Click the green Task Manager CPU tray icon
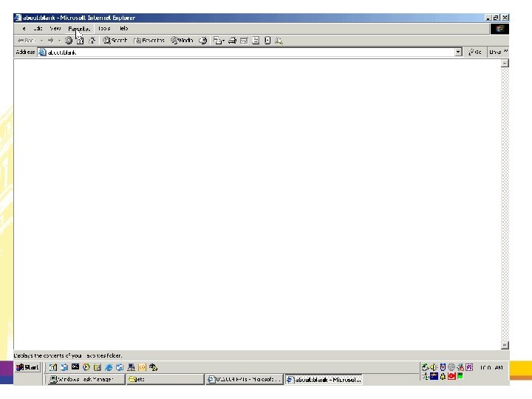Screen dimensions: 532x399 [460, 375]
